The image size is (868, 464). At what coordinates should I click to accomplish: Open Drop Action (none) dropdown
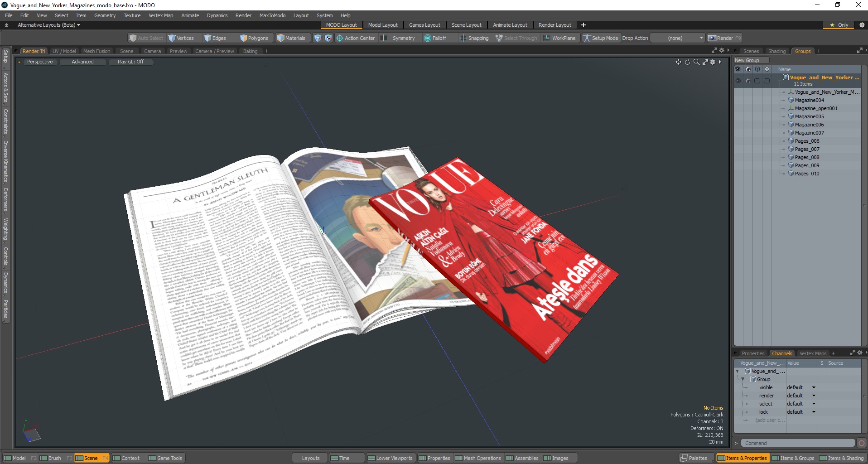click(x=678, y=38)
